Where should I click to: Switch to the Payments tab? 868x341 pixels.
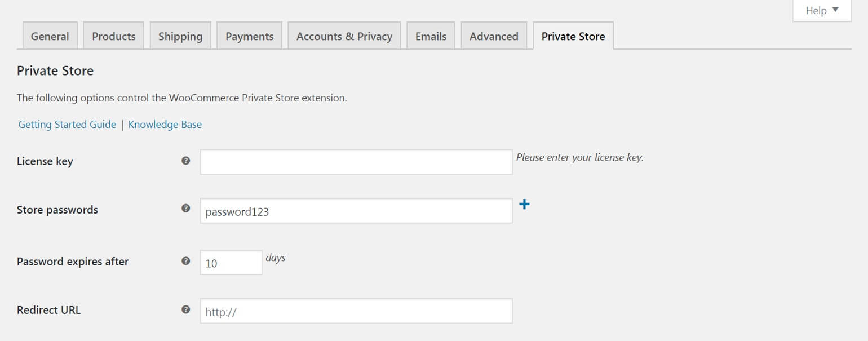point(249,36)
